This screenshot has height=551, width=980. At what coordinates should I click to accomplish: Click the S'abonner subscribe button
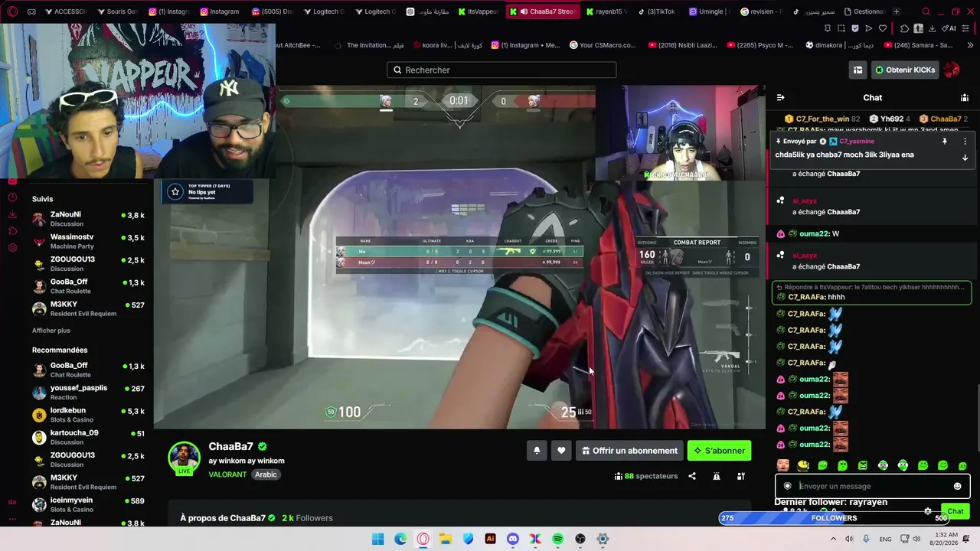719,451
